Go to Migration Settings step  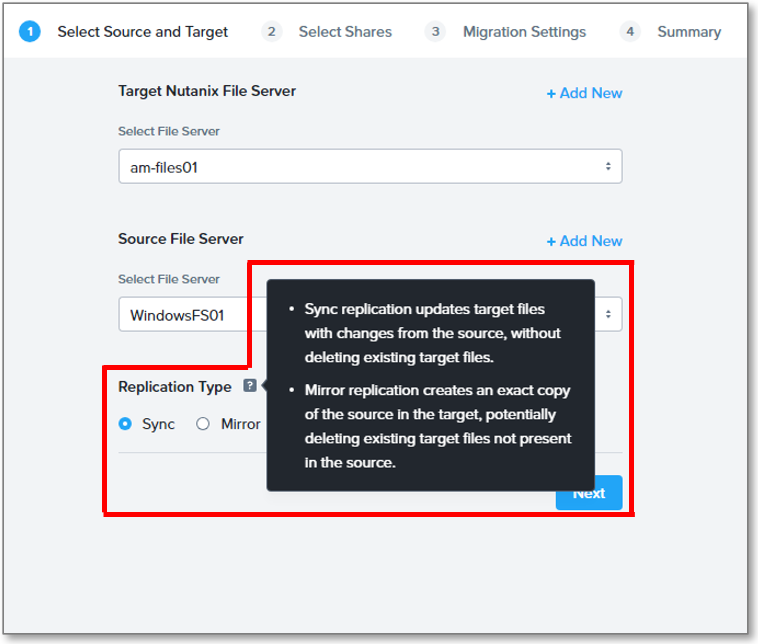point(525,32)
